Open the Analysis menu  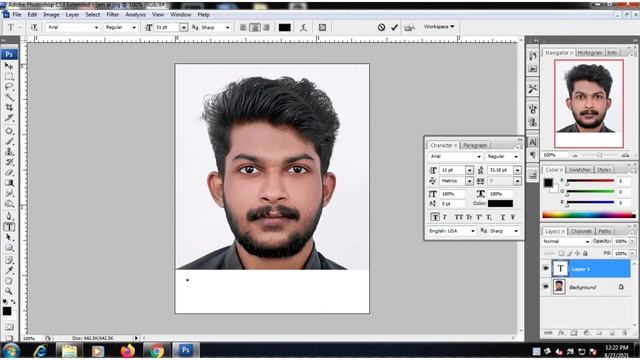click(x=135, y=14)
